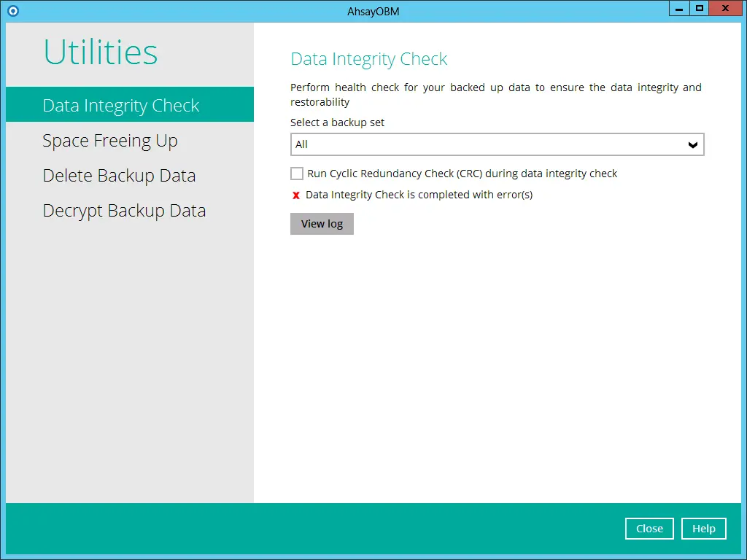The image size is (747, 560).
Task: Click the View log button
Action: coord(322,224)
